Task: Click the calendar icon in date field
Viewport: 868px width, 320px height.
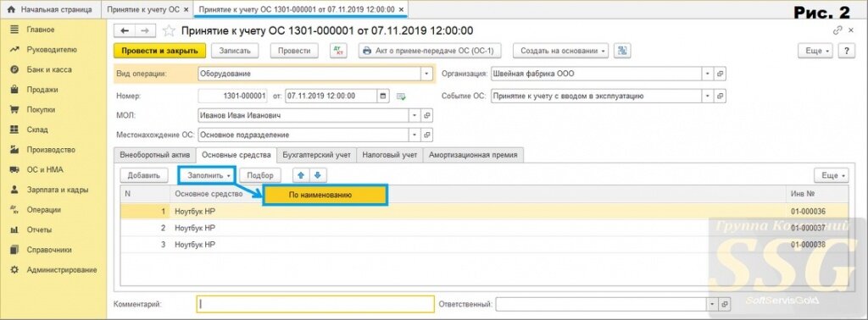Action: click(x=383, y=97)
